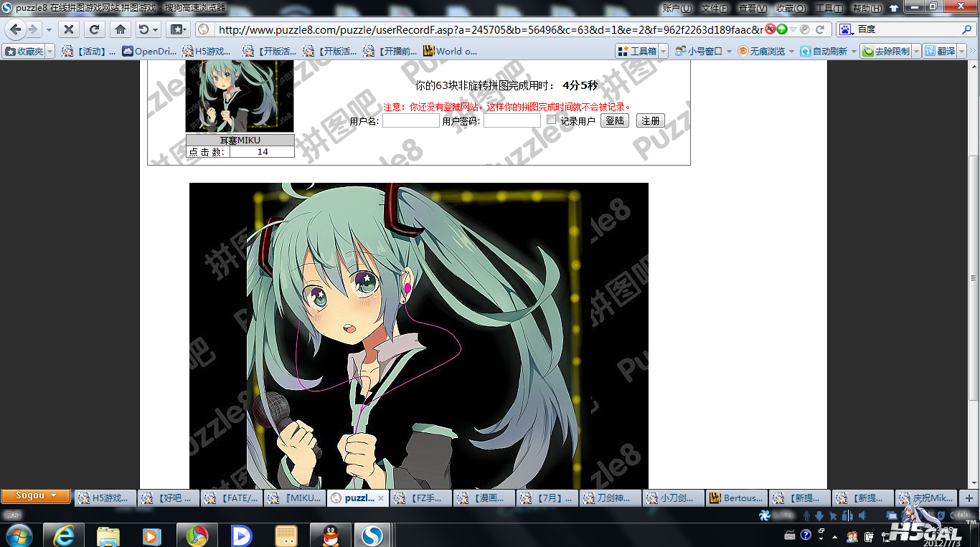
Task: Stop loading with the X button
Action: 68,29
